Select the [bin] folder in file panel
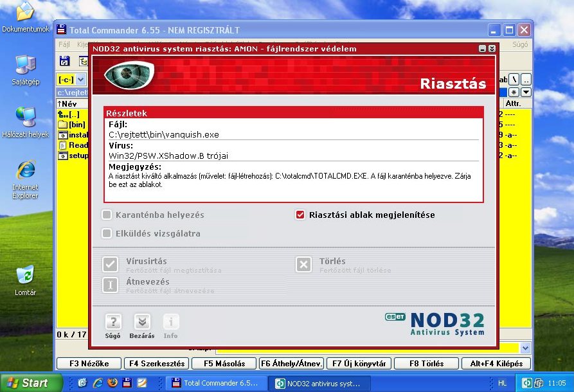 (x=73, y=125)
